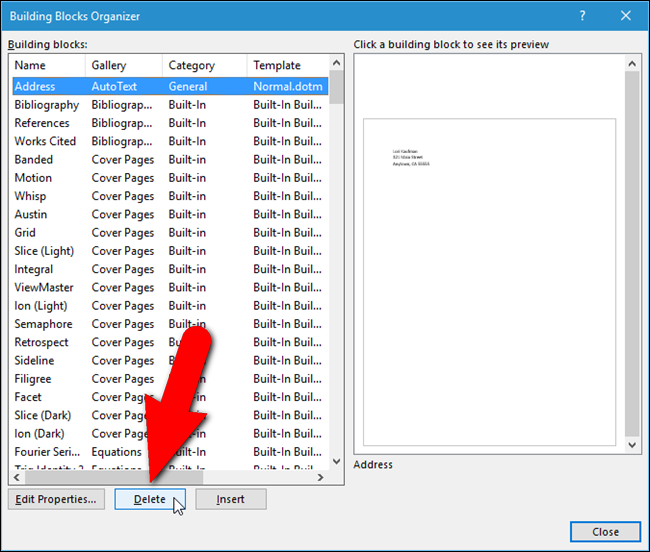Image resolution: width=650 pixels, height=552 pixels.
Task: Click the Insert button
Action: pyautogui.click(x=230, y=499)
